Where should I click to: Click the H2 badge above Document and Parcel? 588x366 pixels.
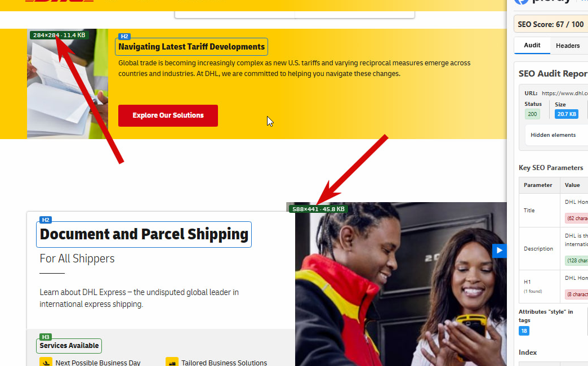(x=46, y=220)
